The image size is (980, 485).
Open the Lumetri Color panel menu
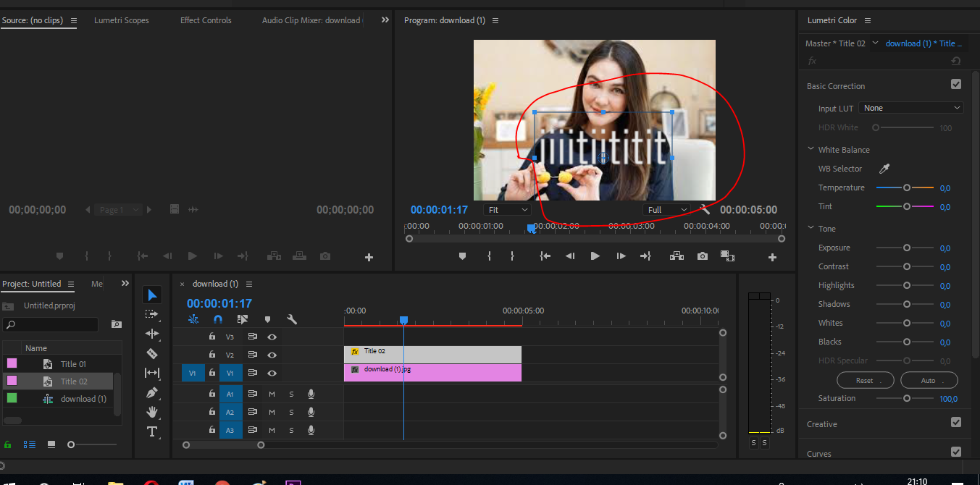point(868,20)
